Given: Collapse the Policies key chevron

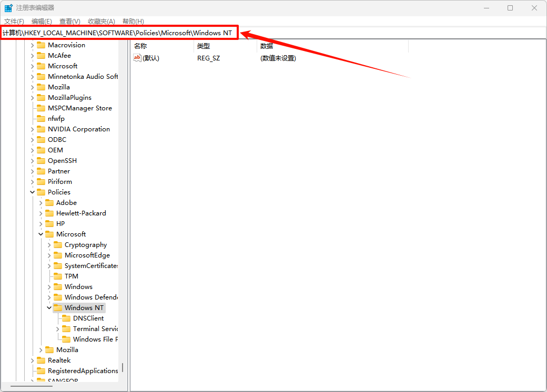Looking at the screenshot, I should tap(33, 192).
